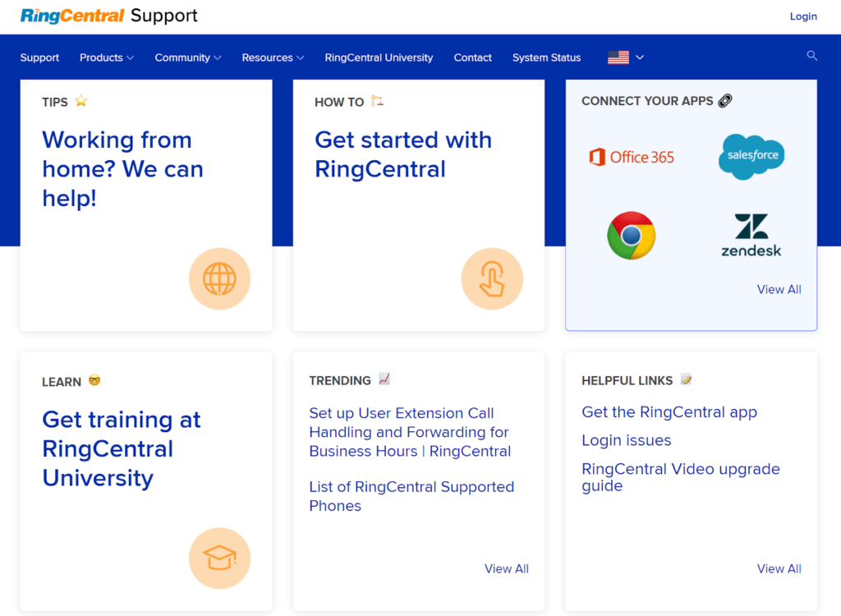The height and width of the screenshot is (616, 841).
Task: Open the Salesforce app integration
Action: click(x=751, y=156)
